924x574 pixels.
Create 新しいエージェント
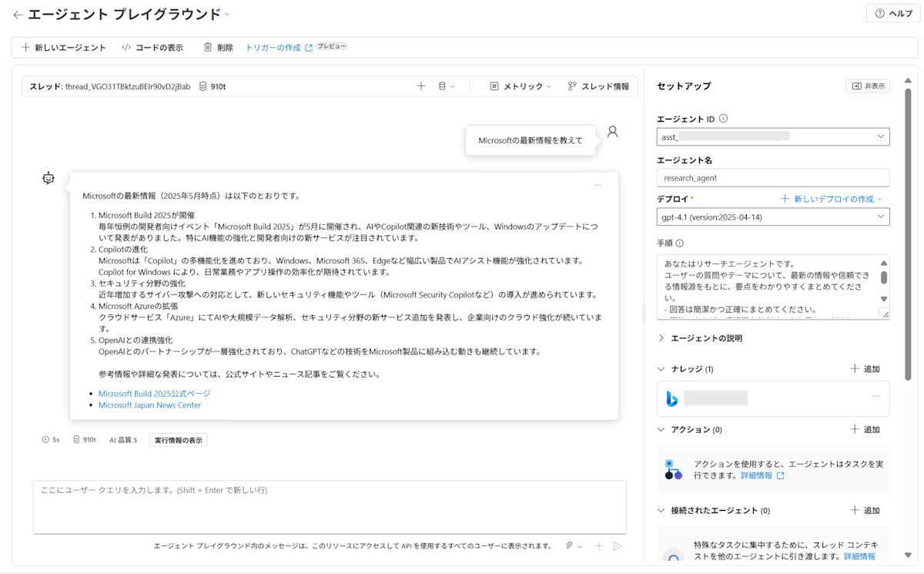(64, 48)
